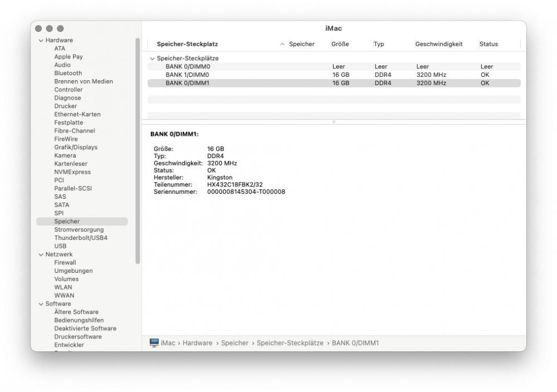Select WWAN under Netzwerk
557x392 pixels.
(x=64, y=296)
